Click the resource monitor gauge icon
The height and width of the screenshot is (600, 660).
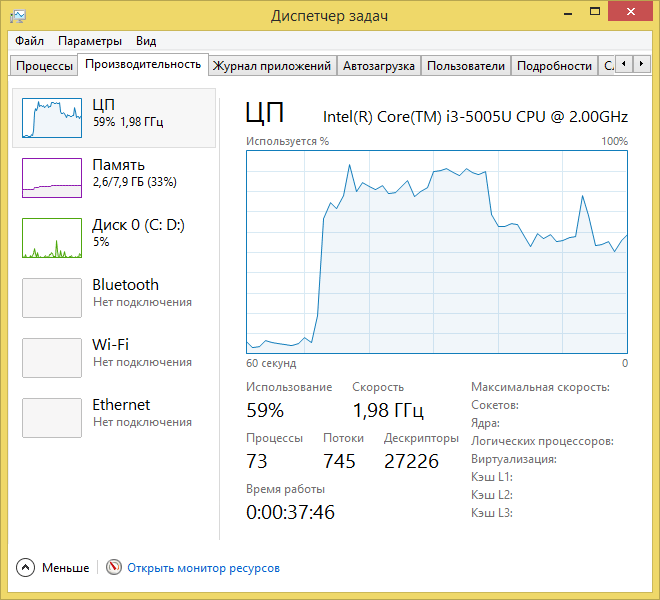(x=114, y=567)
